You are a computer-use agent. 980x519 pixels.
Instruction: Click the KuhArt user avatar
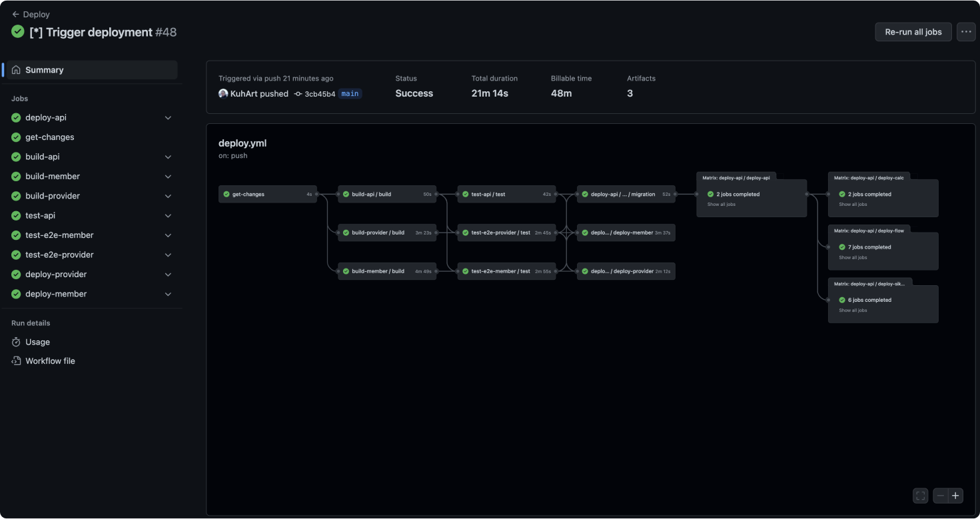pyautogui.click(x=223, y=94)
